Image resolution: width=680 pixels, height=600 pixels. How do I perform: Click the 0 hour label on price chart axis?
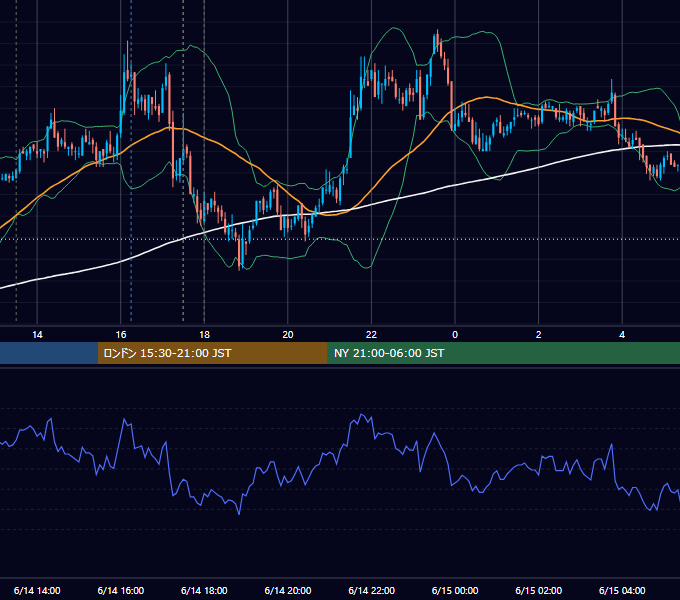(x=455, y=335)
